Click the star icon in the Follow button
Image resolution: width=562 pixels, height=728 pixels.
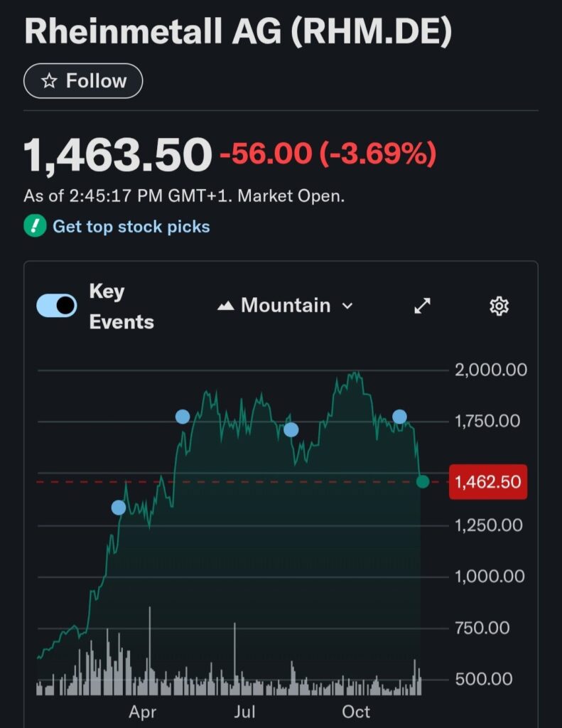click(48, 81)
